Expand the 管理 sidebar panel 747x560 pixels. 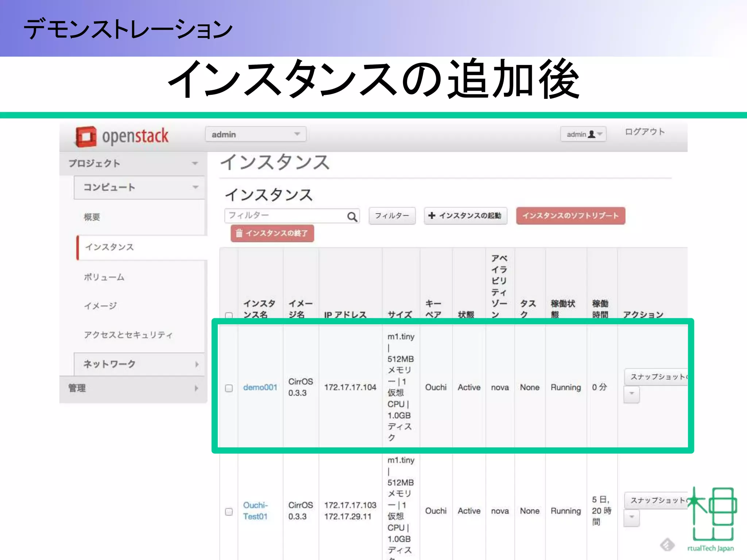click(133, 388)
